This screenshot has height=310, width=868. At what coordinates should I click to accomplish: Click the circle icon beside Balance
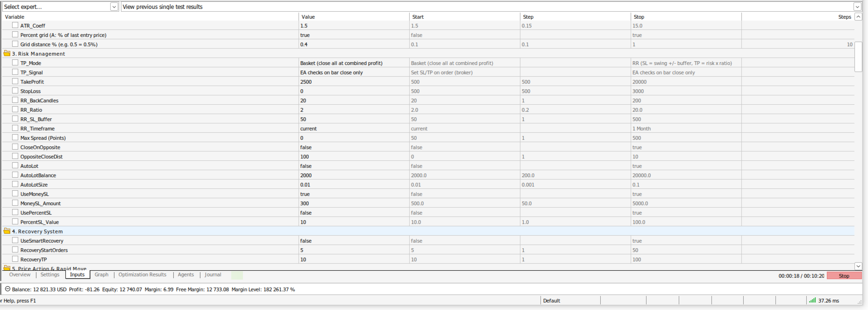7,289
